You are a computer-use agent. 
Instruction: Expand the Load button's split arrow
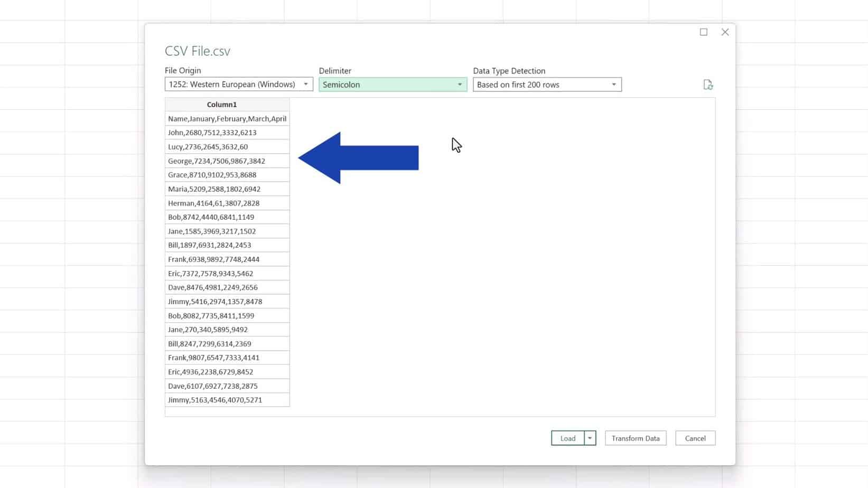point(590,438)
